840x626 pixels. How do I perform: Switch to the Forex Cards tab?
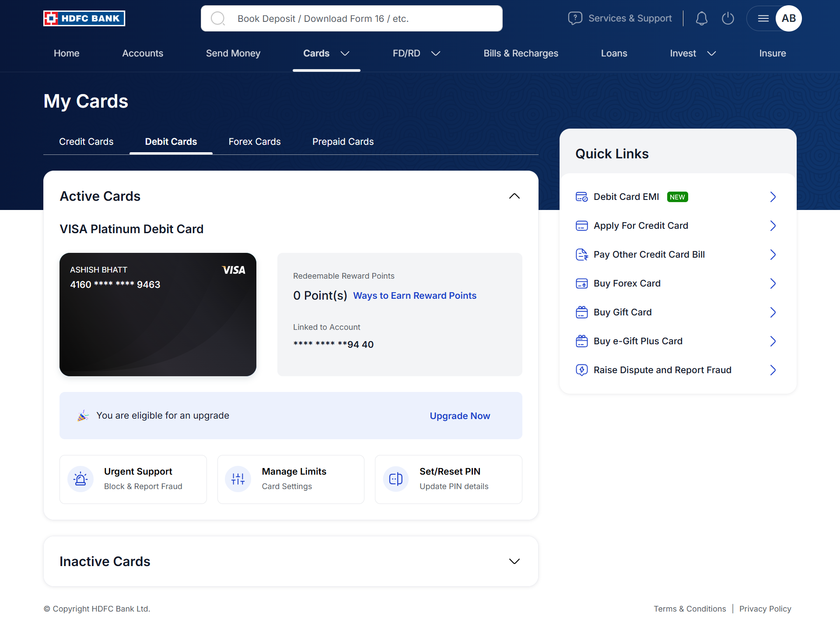[x=255, y=142]
